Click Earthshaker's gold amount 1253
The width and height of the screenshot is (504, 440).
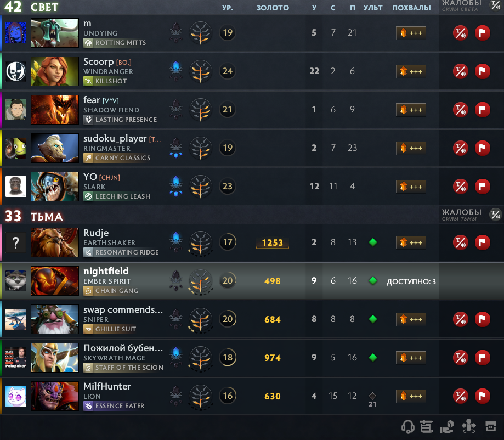[x=272, y=243]
